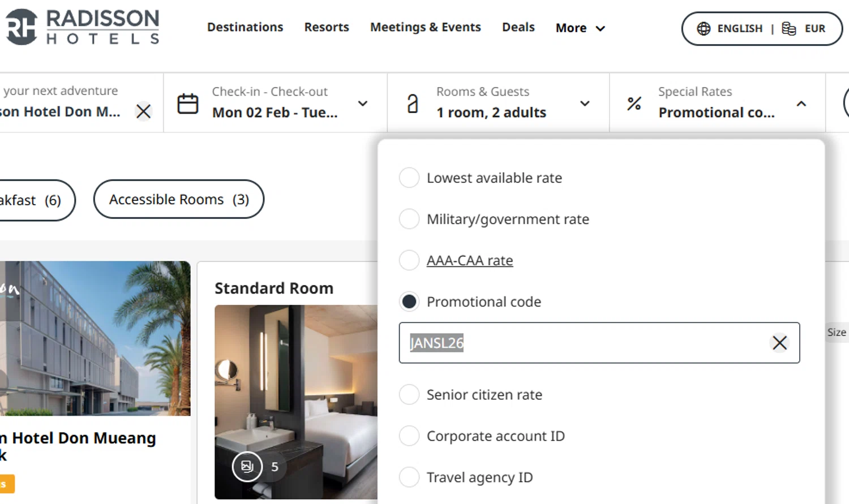
Task: Expand the Check-in - Check-out date picker
Action: tap(363, 104)
